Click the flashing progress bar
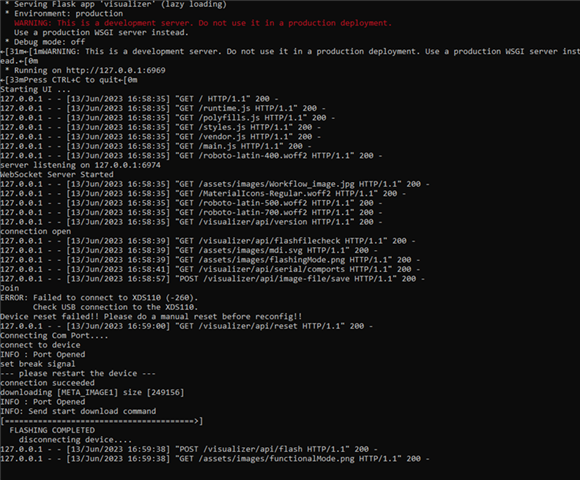The width and height of the screenshot is (580, 480). click(102, 421)
